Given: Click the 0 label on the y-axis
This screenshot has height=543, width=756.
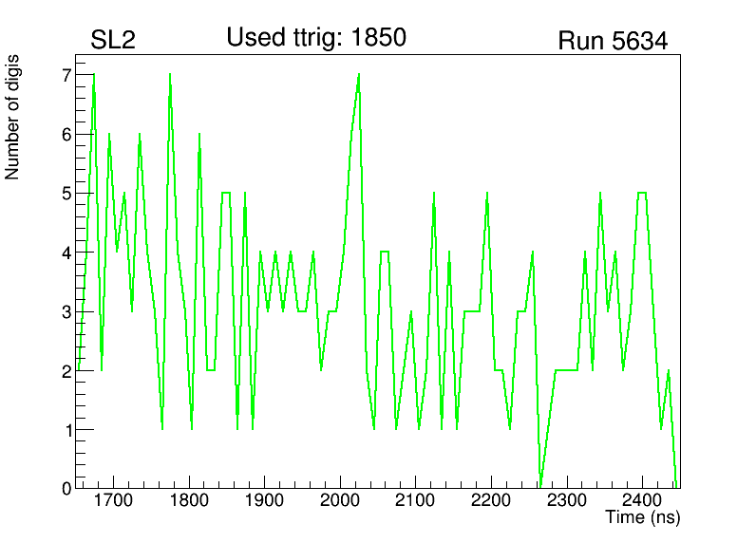Looking at the screenshot, I should (66, 488).
